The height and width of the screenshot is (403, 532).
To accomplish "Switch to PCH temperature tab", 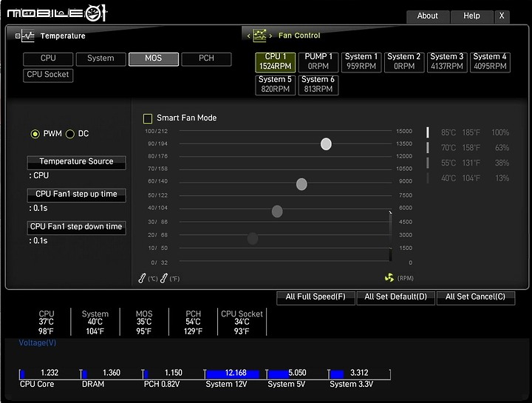I will (206, 58).
